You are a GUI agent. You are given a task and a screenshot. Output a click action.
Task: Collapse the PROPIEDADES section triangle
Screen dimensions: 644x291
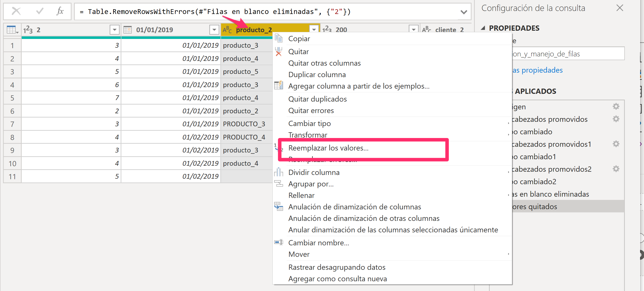(483, 28)
